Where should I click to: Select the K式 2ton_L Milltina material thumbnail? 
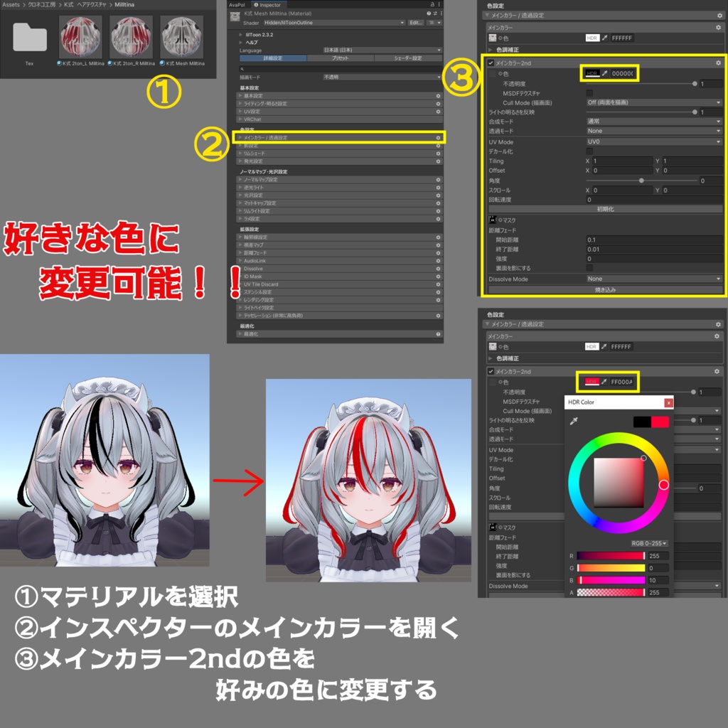[80, 37]
